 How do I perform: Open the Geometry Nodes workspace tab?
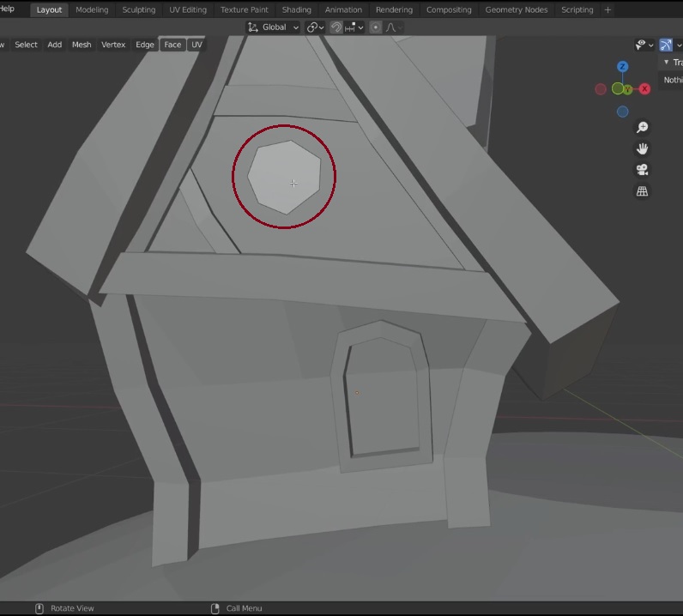point(516,10)
